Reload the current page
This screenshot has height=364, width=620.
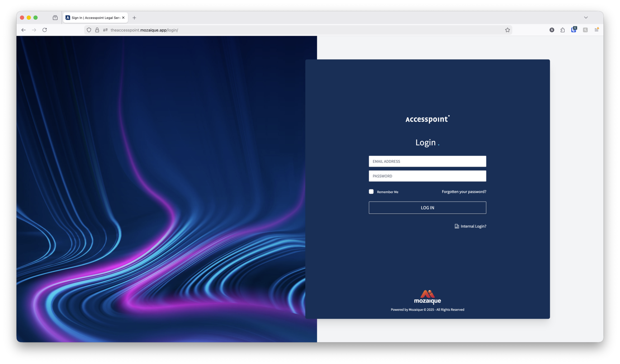click(x=45, y=30)
